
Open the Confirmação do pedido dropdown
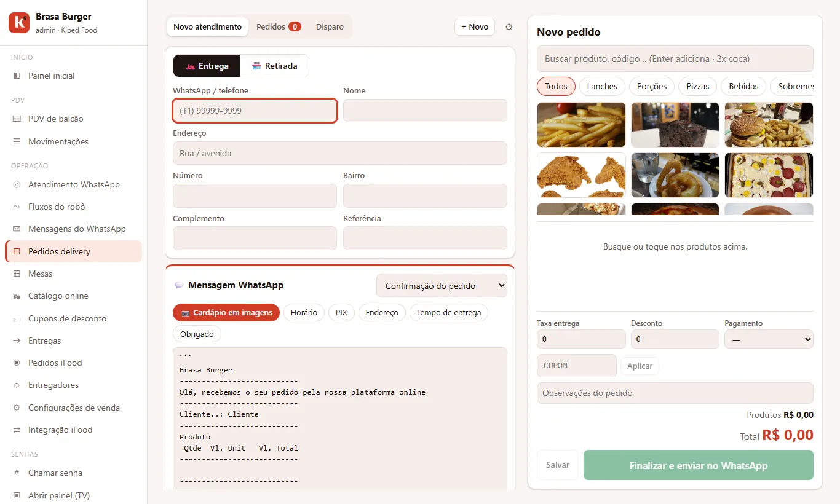coord(442,286)
